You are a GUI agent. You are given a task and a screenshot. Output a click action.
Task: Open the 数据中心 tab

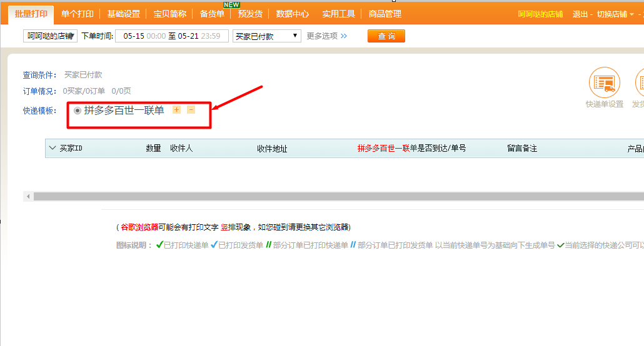coord(292,14)
